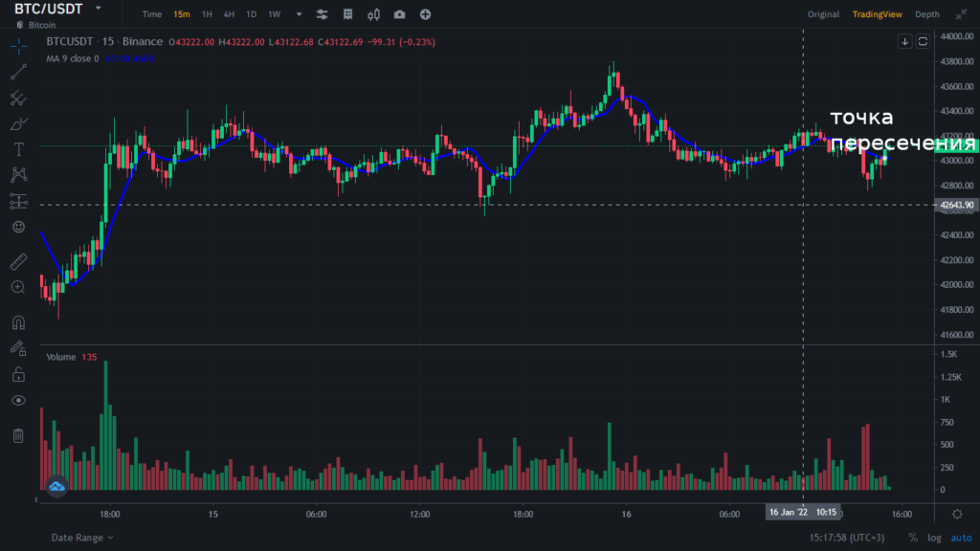Choose the text annotation tool
This screenshot has height=551, width=980.
pos(18,149)
